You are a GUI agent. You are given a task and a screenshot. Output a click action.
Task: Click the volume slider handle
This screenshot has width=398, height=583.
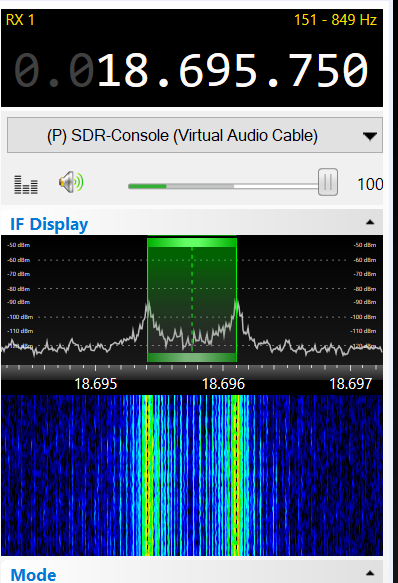click(x=328, y=182)
